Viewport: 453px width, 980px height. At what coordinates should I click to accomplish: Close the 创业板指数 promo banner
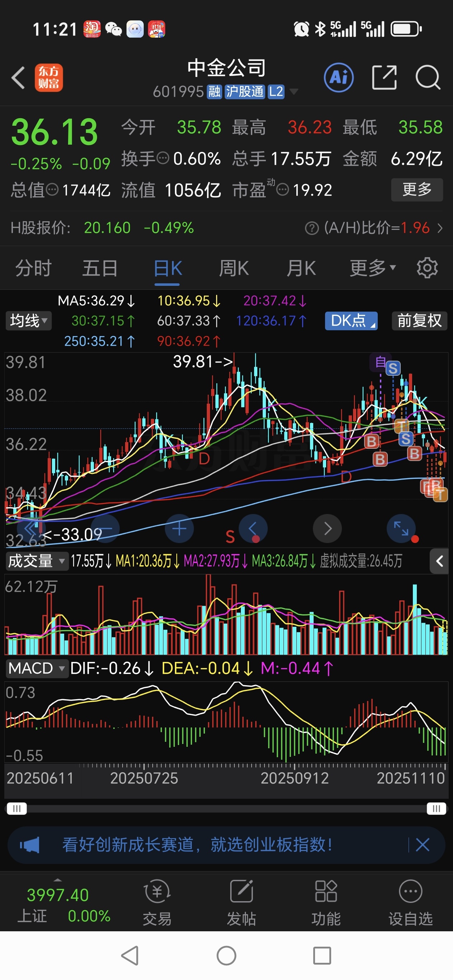(423, 845)
